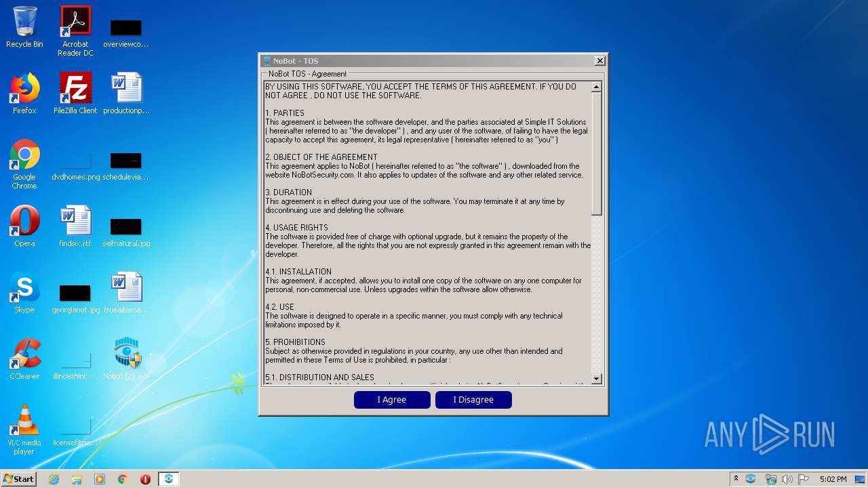868x488 pixels.
Task: Show hidden system tray icons
Action: (736, 479)
